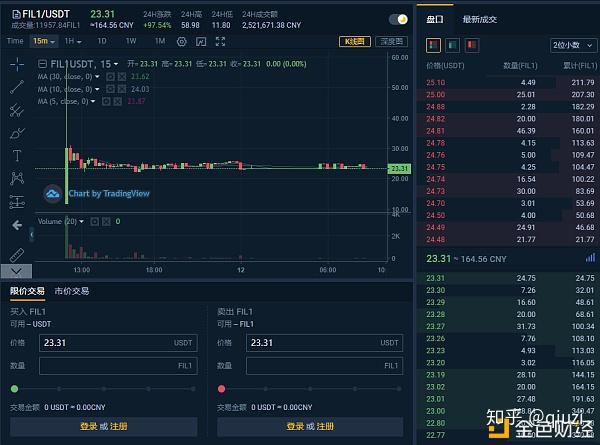The width and height of the screenshot is (600, 445).
Task: Select the brush drawing tool
Action: [17, 133]
